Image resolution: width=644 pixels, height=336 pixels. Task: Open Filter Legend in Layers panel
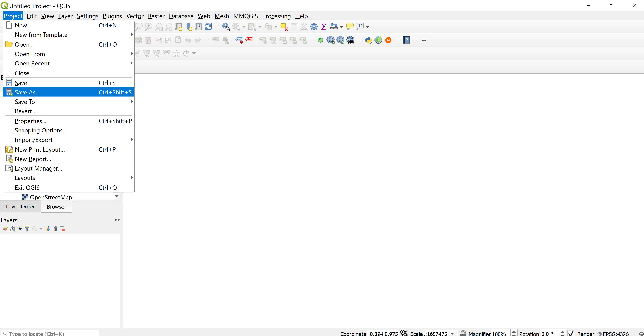point(27,228)
